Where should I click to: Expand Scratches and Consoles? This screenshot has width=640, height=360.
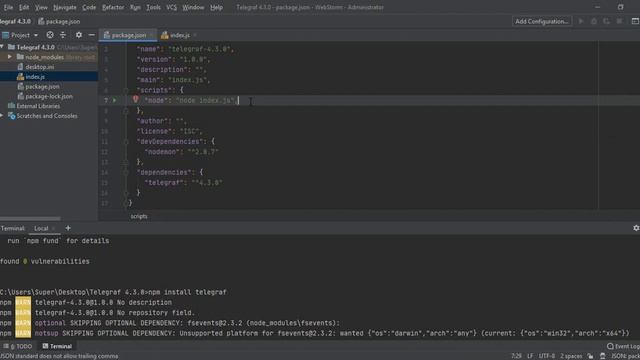click(x=2, y=116)
